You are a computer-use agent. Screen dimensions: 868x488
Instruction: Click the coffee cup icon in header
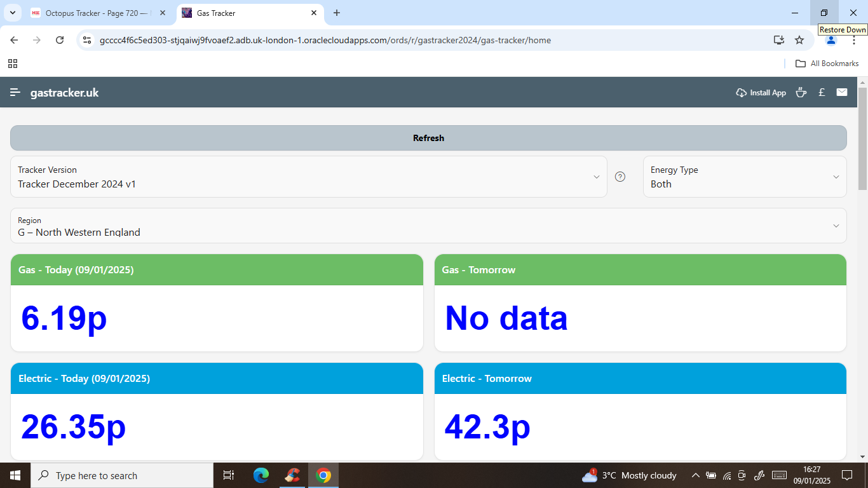801,93
